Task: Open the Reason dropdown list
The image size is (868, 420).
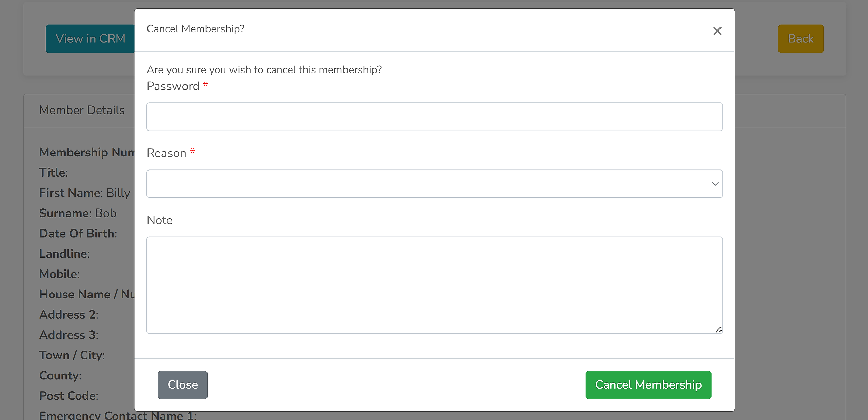Action: [434, 184]
